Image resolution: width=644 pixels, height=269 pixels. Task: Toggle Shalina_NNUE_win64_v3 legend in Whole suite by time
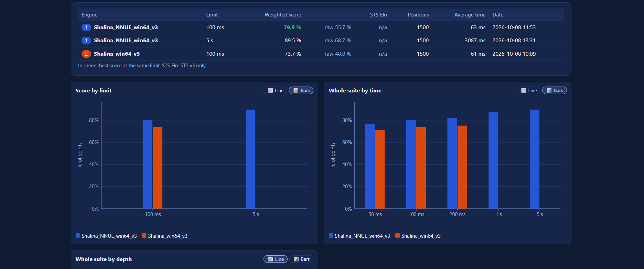click(359, 236)
